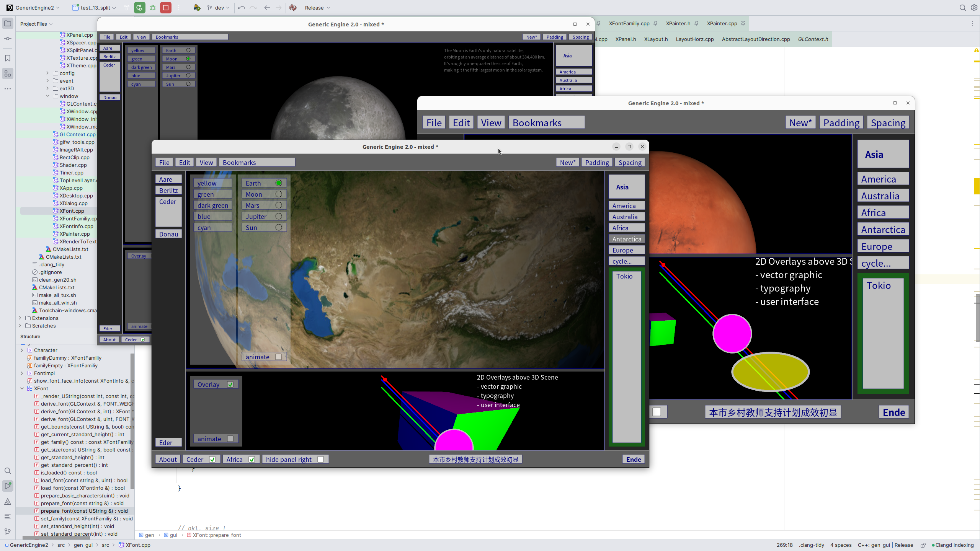The image size is (980, 551).
Task: Click the Undo arrow in toolbar
Action: [x=241, y=8]
